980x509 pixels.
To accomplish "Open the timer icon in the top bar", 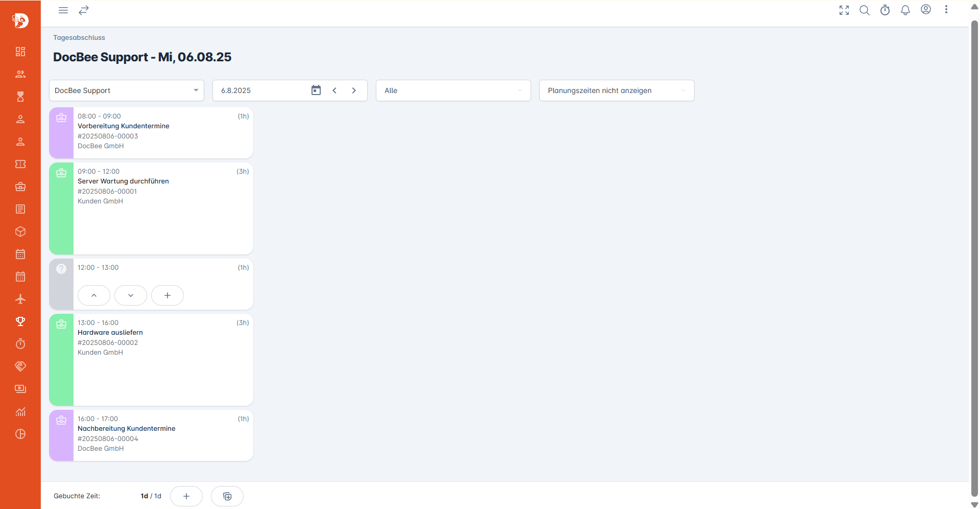I will pyautogui.click(x=885, y=10).
